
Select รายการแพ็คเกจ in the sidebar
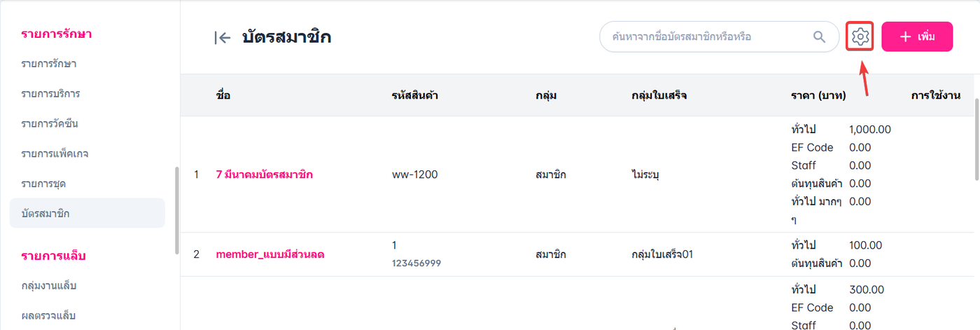click(x=55, y=153)
